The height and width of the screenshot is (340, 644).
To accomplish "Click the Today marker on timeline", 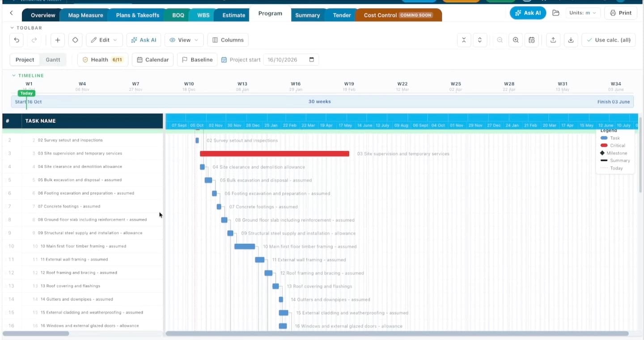I will [x=26, y=93].
